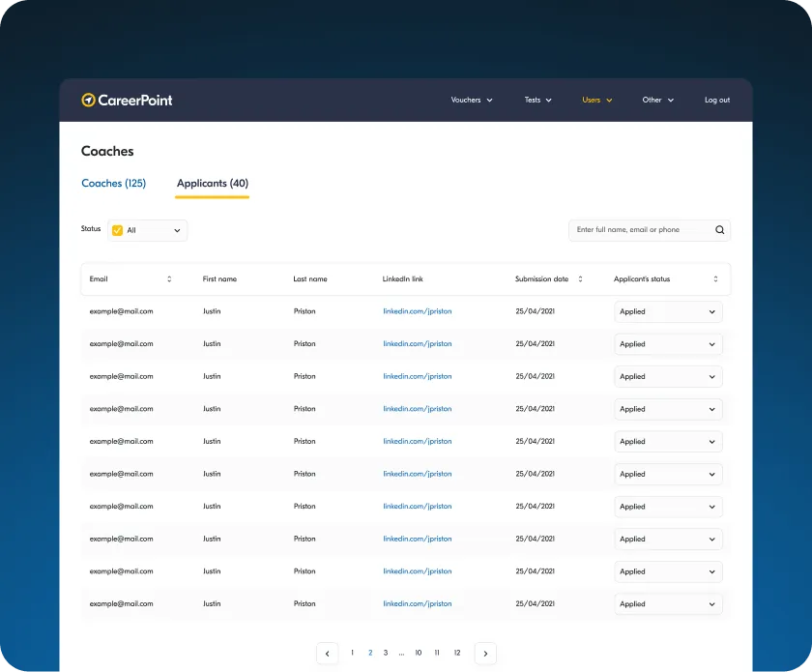The width and height of the screenshot is (812, 672).
Task: Sort by Submission date using its sort arrows
Action: 581,279
